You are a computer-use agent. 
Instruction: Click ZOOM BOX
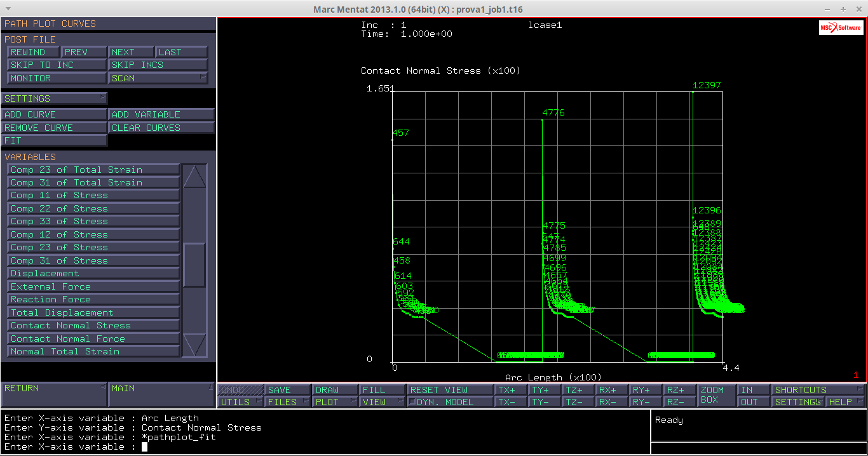[x=716, y=396]
